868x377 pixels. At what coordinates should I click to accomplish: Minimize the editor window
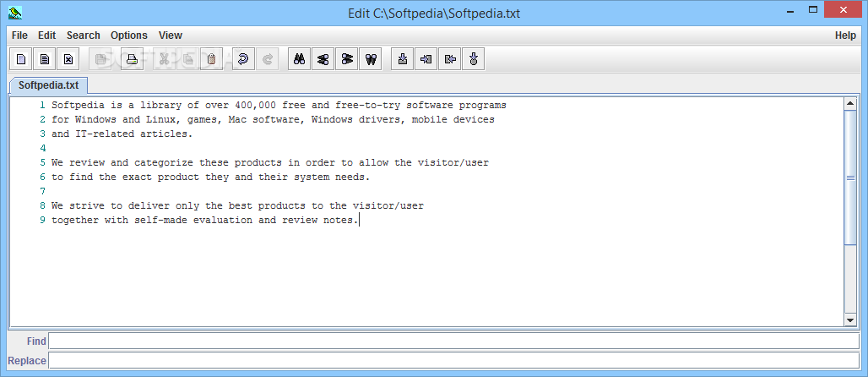point(789,10)
